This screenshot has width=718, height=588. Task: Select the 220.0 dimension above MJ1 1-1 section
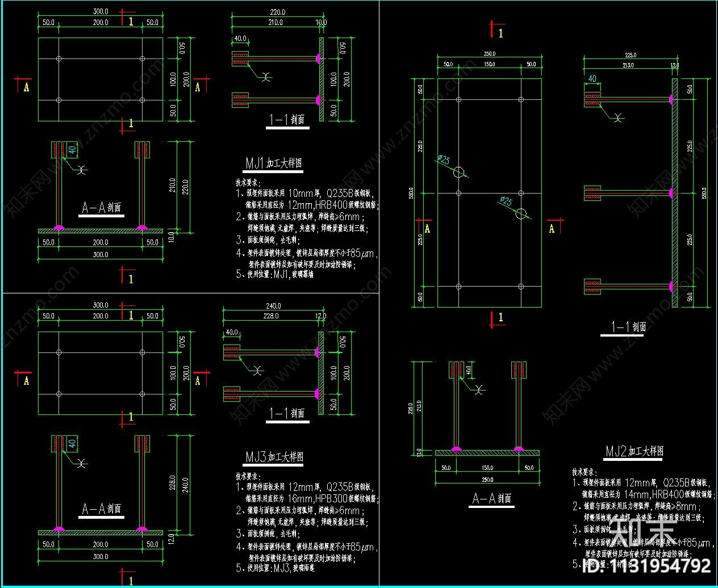tap(277, 12)
